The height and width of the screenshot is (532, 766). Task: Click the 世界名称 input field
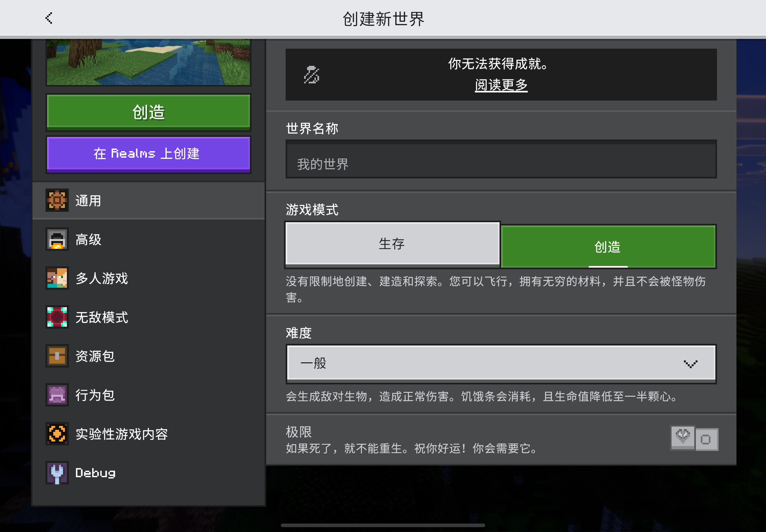click(501, 160)
